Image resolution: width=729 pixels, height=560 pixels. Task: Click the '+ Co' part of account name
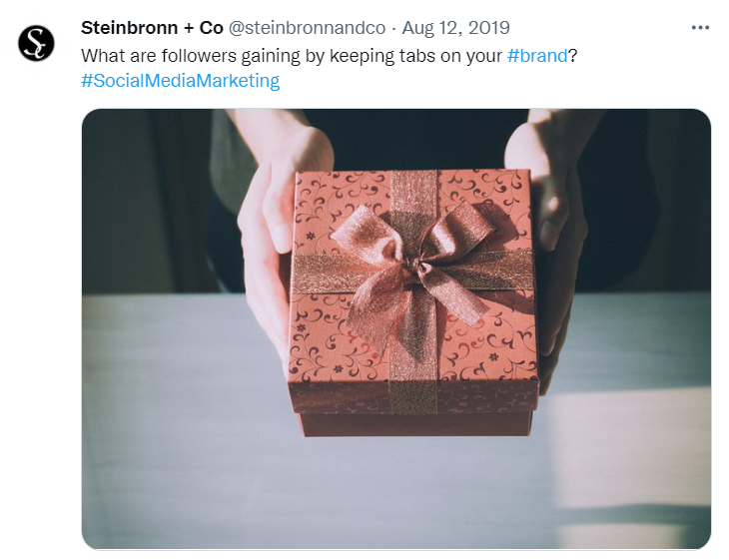point(204,28)
